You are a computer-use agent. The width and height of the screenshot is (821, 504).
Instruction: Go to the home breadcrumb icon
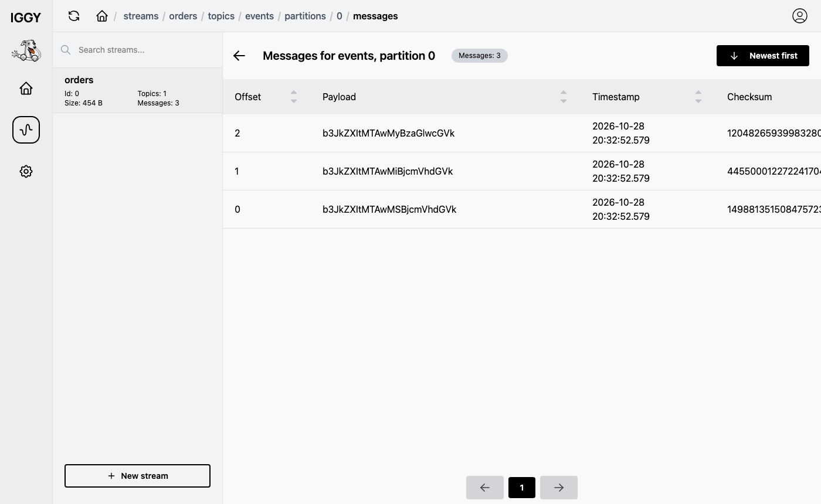point(102,16)
